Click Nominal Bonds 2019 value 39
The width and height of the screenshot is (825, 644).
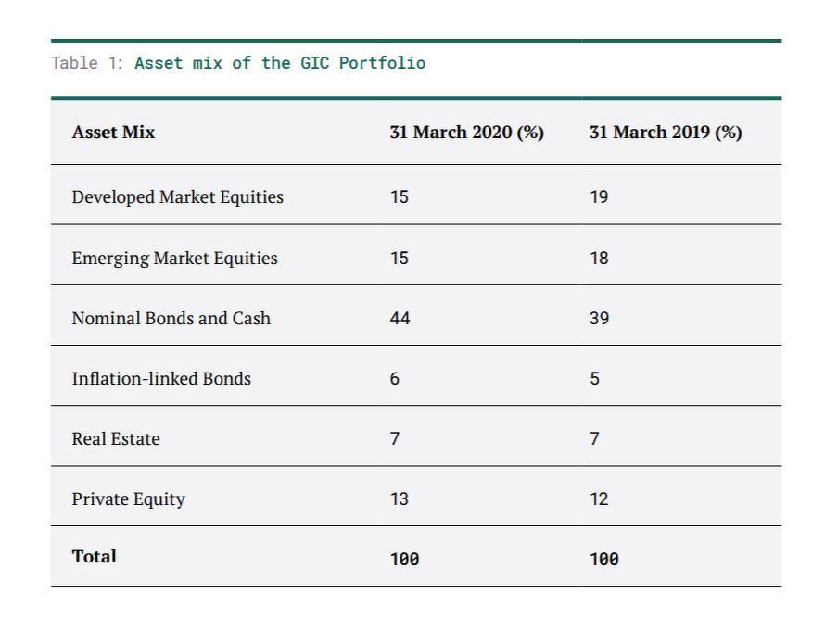tap(599, 319)
